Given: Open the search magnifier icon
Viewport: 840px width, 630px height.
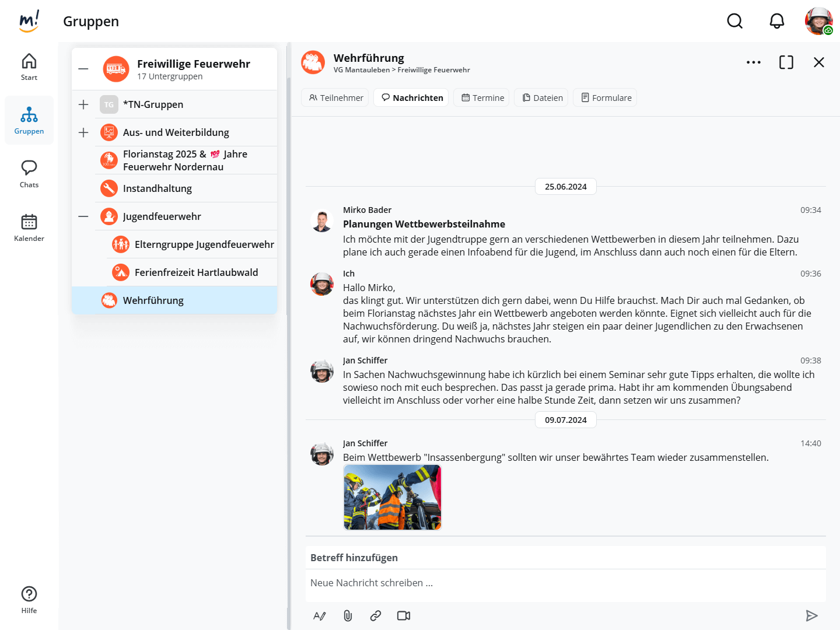Looking at the screenshot, I should tap(735, 21).
